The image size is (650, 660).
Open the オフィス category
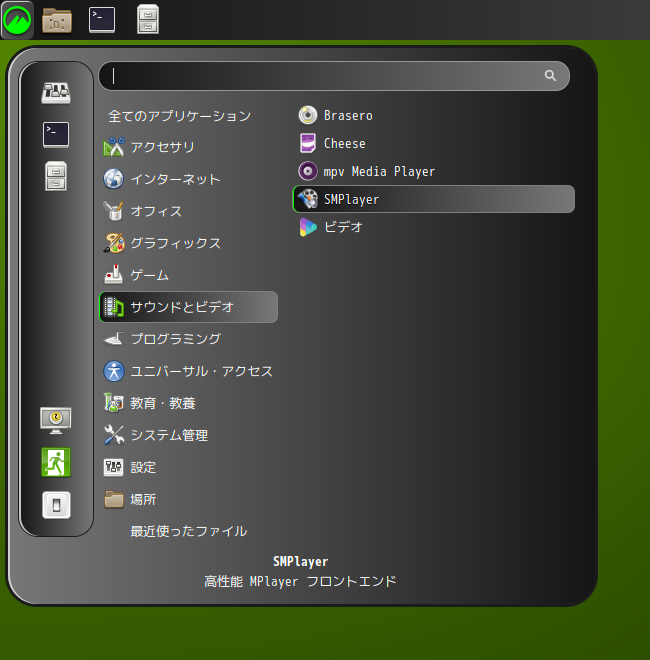[189, 211]
